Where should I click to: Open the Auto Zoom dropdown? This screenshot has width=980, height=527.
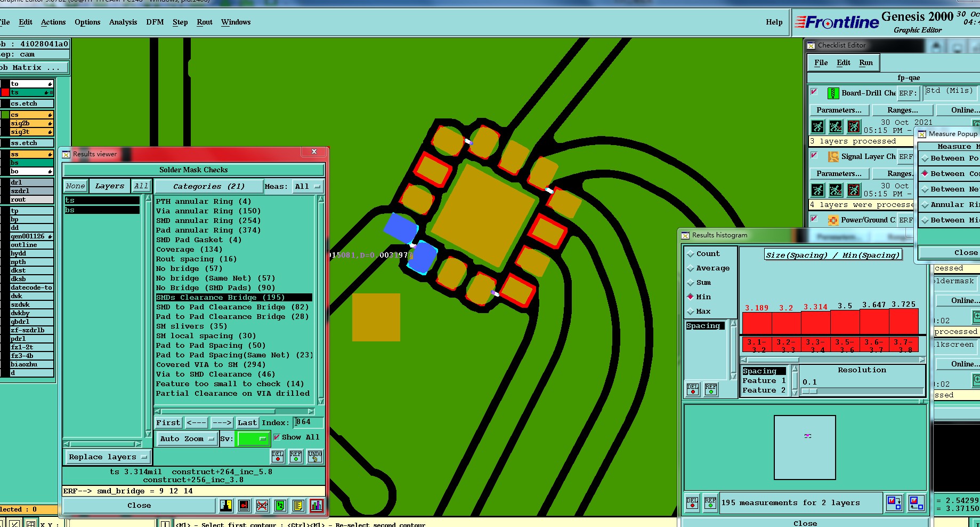click(x=187, y=439)
